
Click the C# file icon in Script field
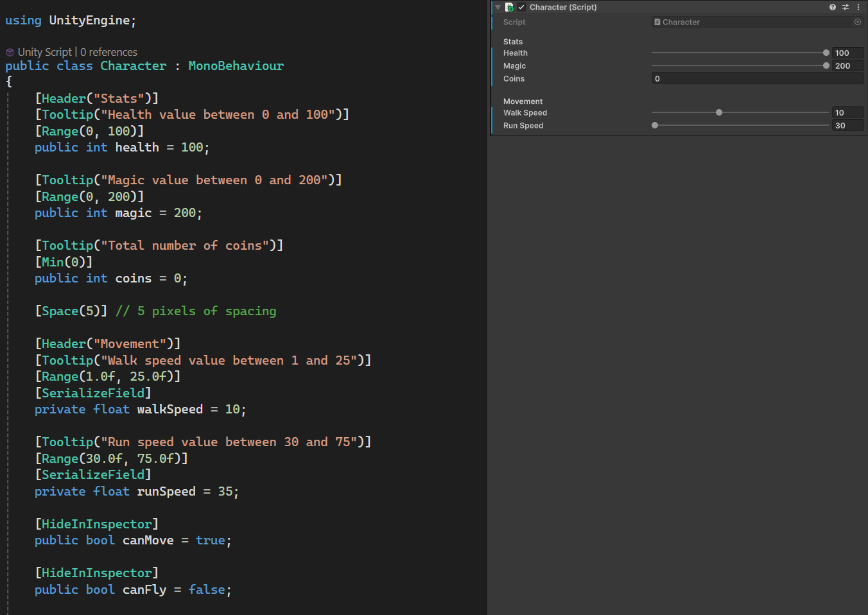click(x=657, y=22)
